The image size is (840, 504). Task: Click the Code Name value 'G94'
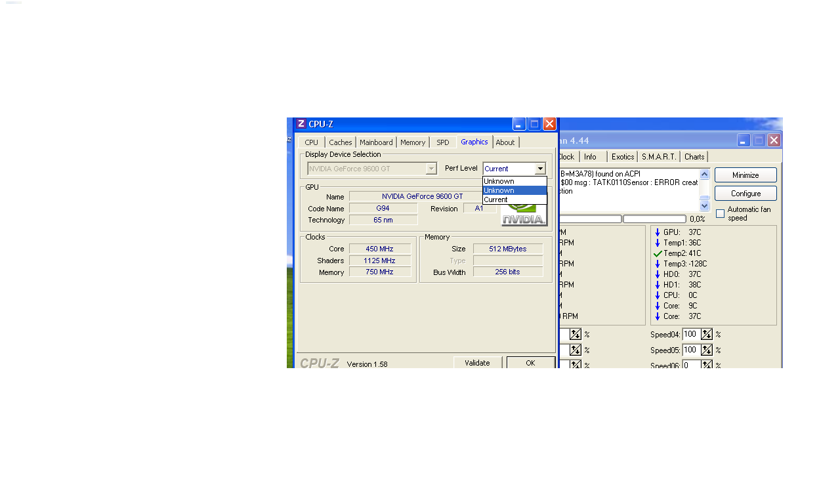point(383,208)
